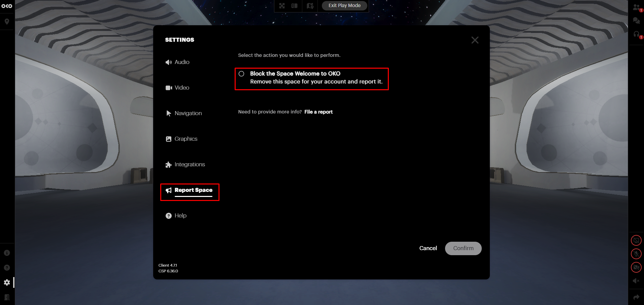Screen dimensions: 644x305
Task: Click the OKO logo icon
Action: coord(7,6)
